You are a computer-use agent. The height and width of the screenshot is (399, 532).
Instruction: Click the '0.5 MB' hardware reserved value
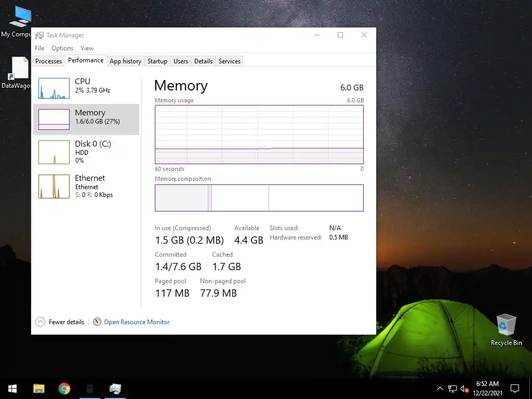pos(339,237)
